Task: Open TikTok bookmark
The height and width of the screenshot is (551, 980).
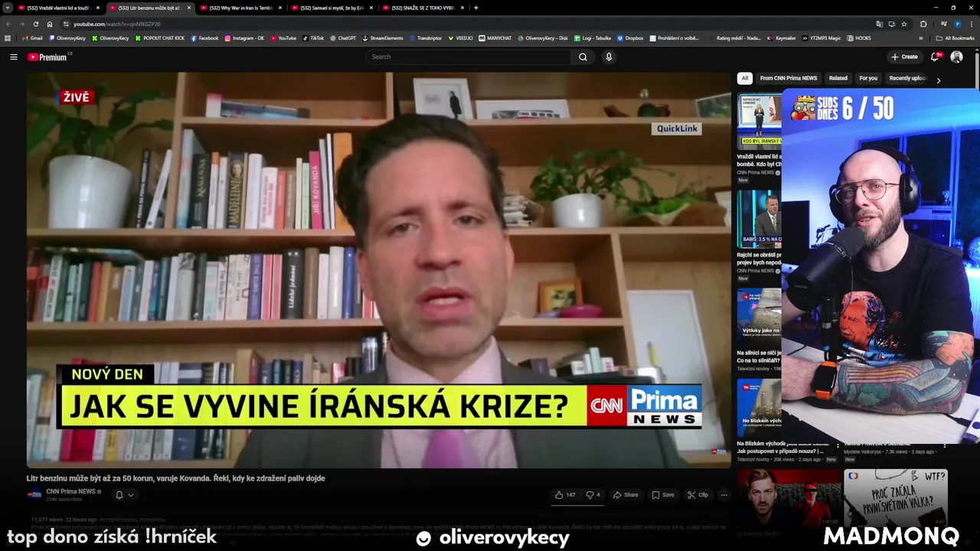Action: pyautogui.click(x=313, y=37)
